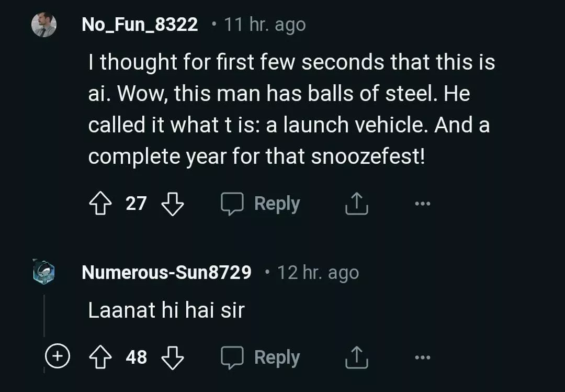This screenshot has width=565, height=392.
Task: Open No_Fun_8322's profile avatar
Action: pyautogui.click(x=44, y=25)
